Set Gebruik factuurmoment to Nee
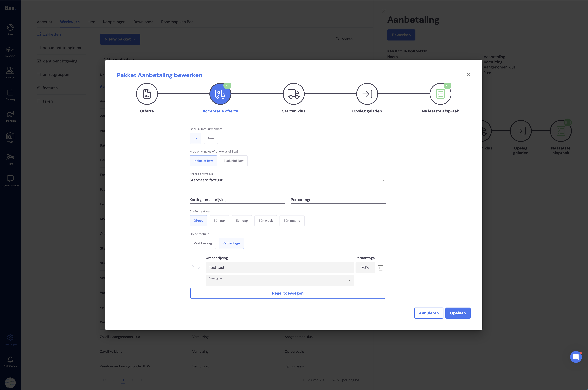Viewport: 588px width, 390px height. pyautogui.click(x=211, y=138)
